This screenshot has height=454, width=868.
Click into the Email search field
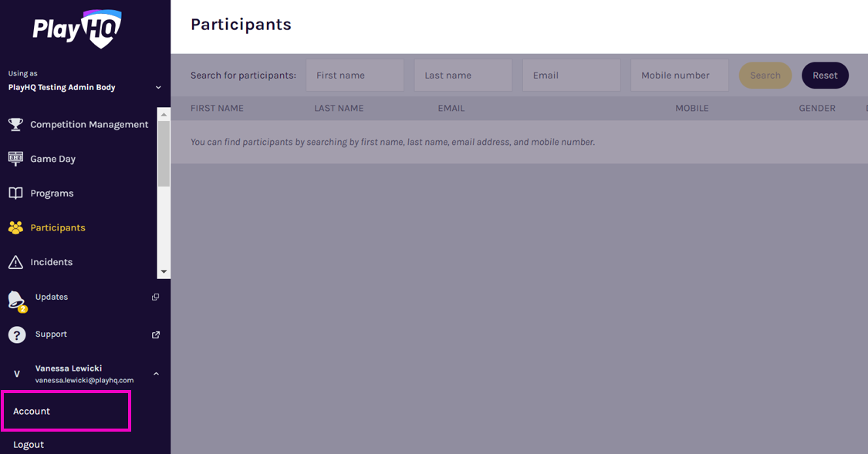[571, 76]
